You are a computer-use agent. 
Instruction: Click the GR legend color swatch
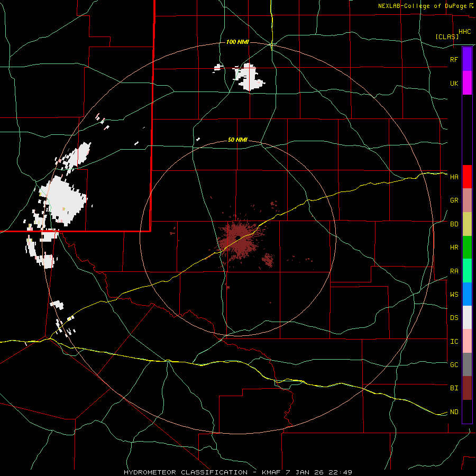tap(467, 200)
